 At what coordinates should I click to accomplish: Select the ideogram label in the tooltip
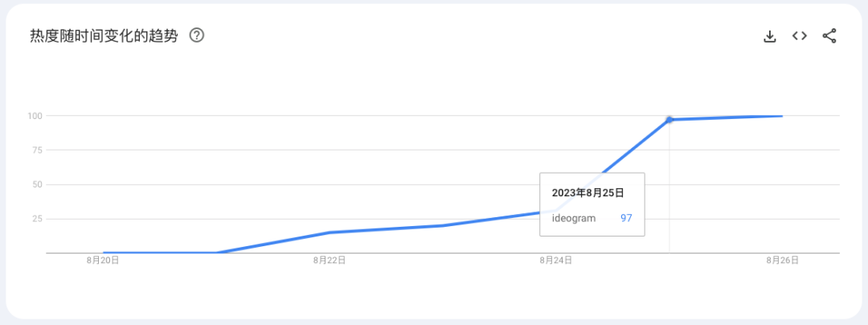[574, 218]
